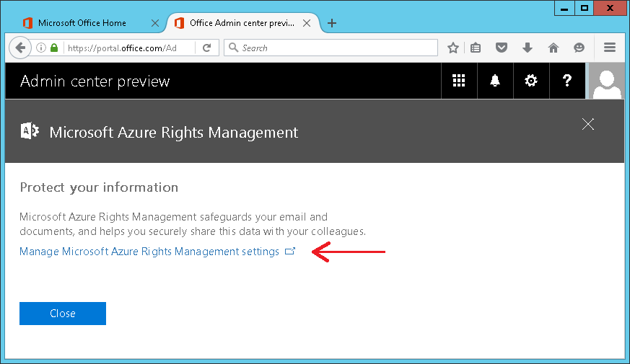Open the settings gear in admin header

531,81
